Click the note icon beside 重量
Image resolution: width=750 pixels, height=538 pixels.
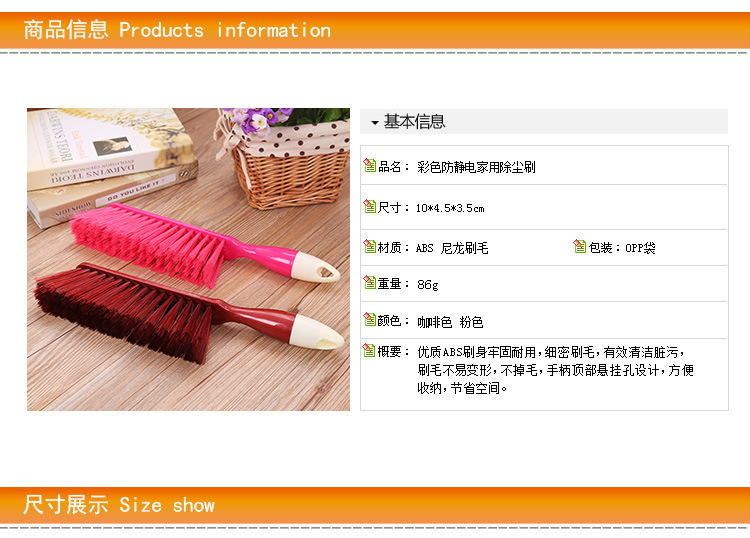click(369, 282)
